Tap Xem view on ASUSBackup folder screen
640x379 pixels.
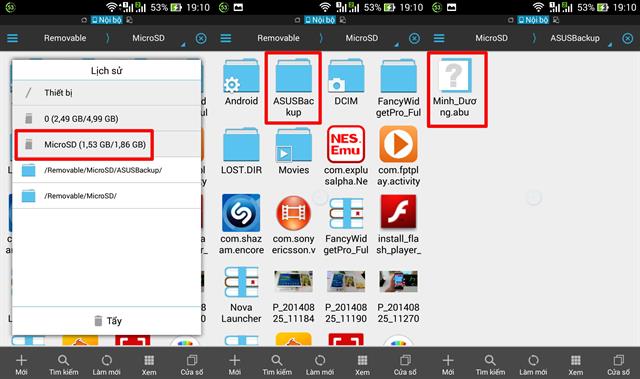576,364
